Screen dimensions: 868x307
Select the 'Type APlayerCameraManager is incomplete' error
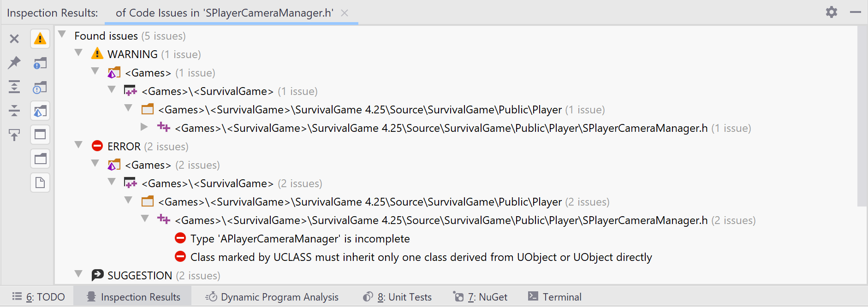click(300, 239)
